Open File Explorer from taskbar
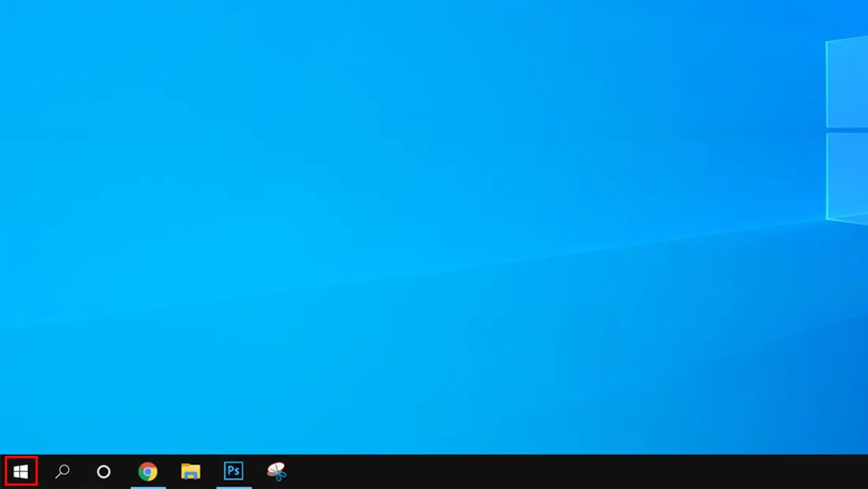This screenshot has height=489, width=868. point(190,472)
